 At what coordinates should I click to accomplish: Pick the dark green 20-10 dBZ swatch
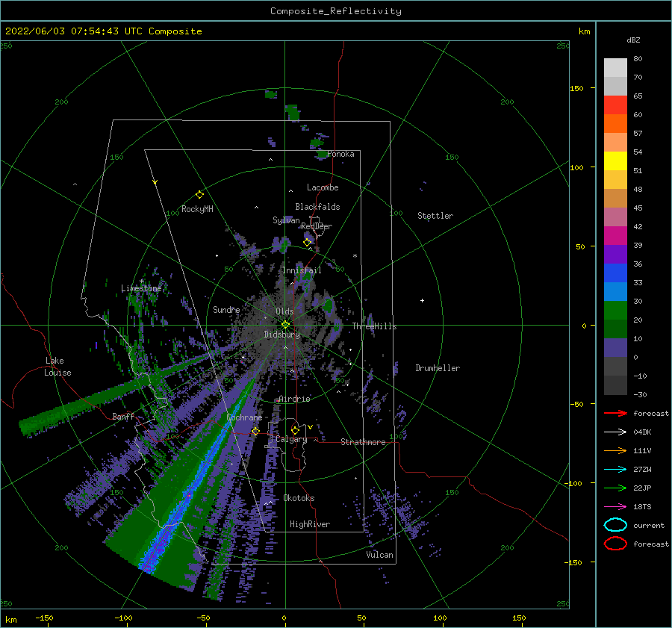pyautogui.click(x=615, y=329)
